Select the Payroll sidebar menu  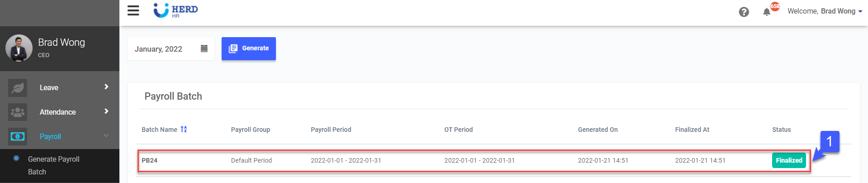click(x=50, y=136)
